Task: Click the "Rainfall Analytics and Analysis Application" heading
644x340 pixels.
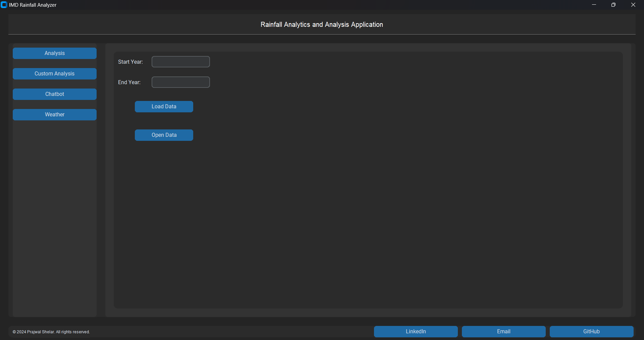Action: 322,24
